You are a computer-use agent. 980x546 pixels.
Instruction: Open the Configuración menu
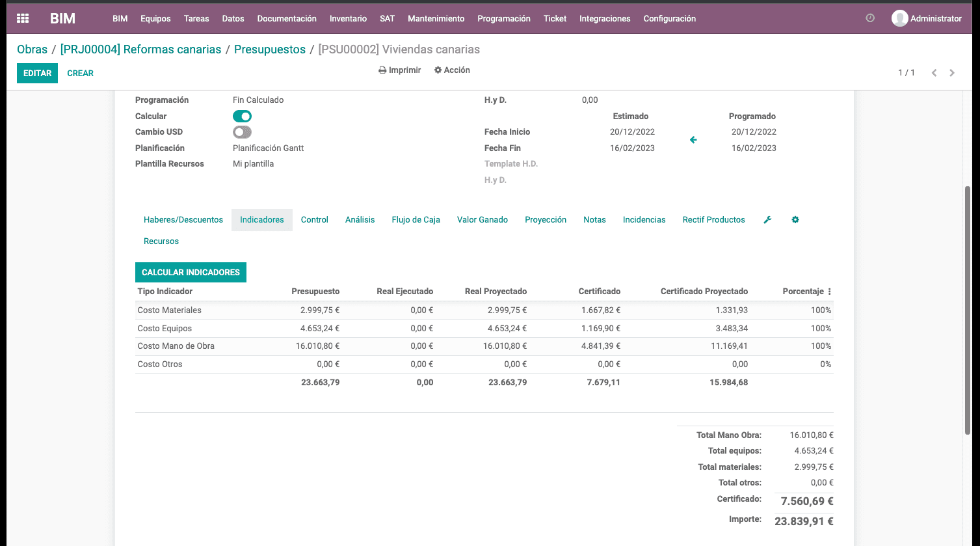(x=670, y=18)
